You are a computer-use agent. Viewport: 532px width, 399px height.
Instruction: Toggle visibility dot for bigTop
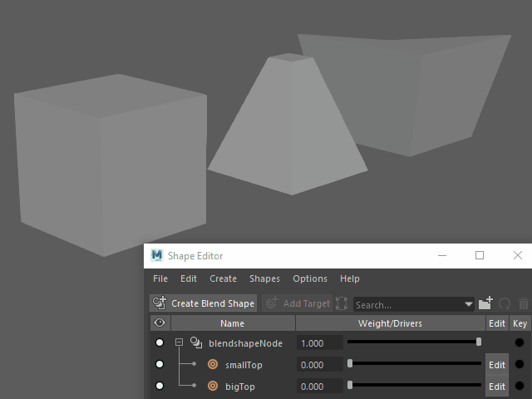160,386
